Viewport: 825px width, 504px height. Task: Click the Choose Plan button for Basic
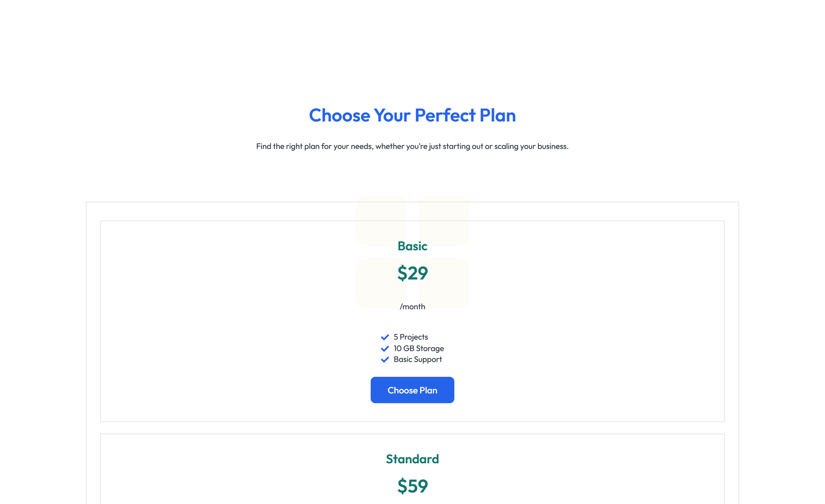click(412, 390)
